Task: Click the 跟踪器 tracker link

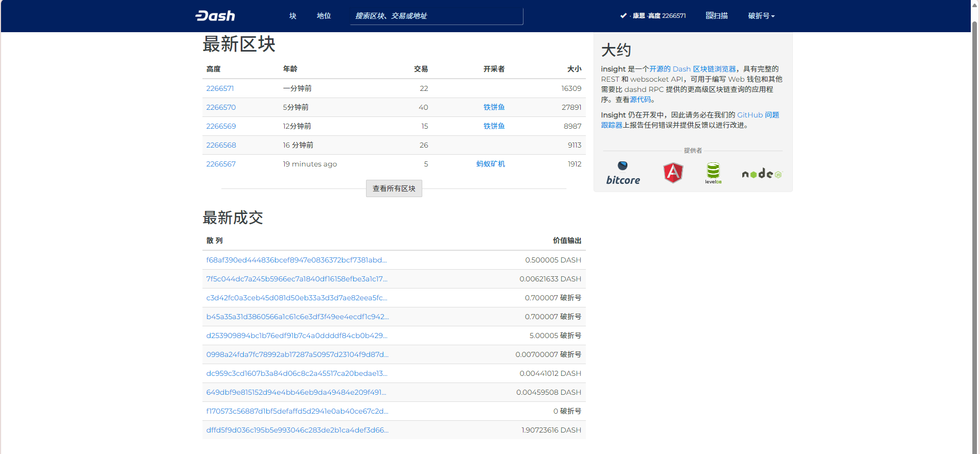Action: point(611,125)
